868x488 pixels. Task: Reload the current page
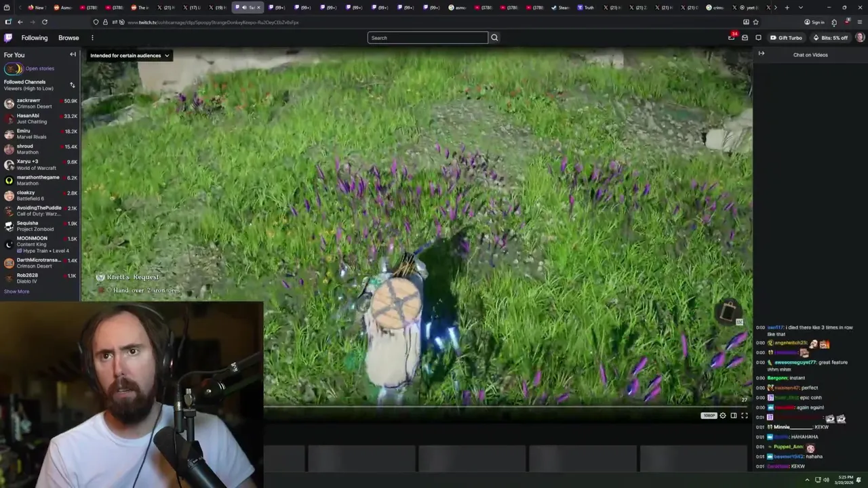point(44,22)
